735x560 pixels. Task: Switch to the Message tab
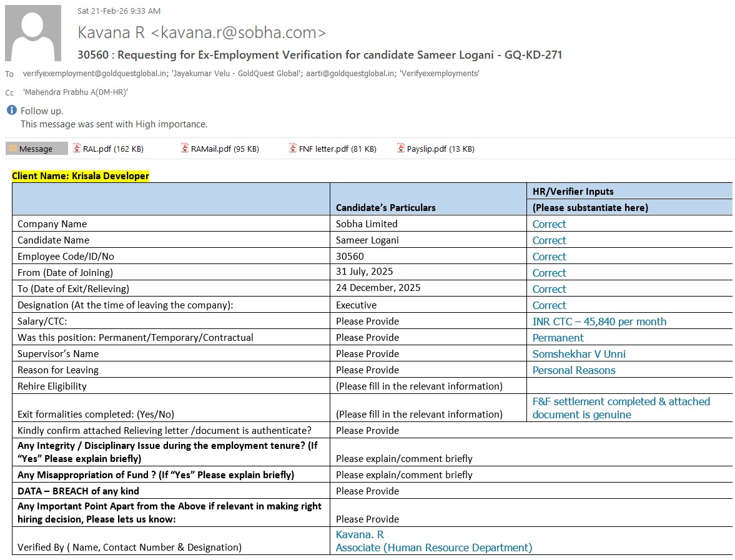click(36, 149)
